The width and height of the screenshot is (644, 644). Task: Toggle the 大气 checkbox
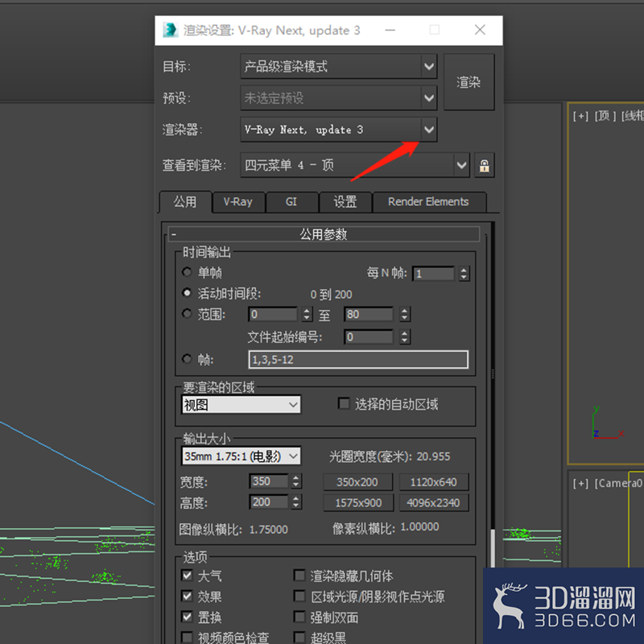click(187, 576)
